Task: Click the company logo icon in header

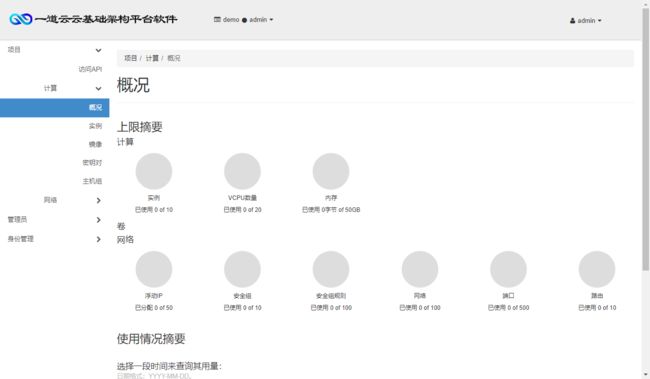Action: 21,19
